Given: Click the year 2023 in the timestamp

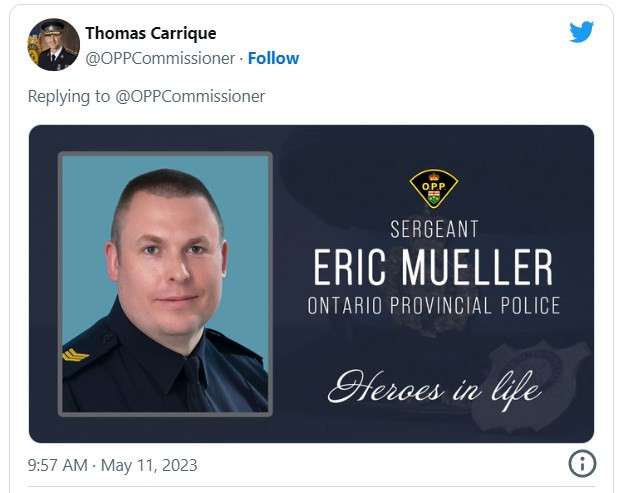Looking at the screenshot, I should (x=179, y=465).
